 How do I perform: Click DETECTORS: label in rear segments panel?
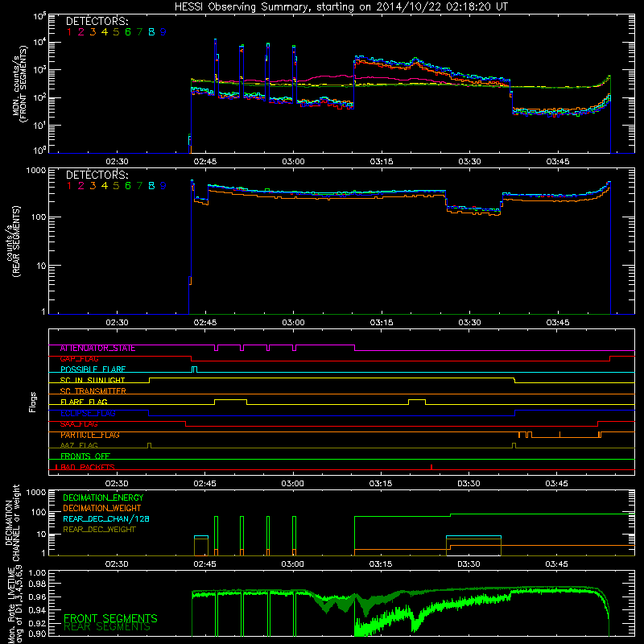[97, 175]
